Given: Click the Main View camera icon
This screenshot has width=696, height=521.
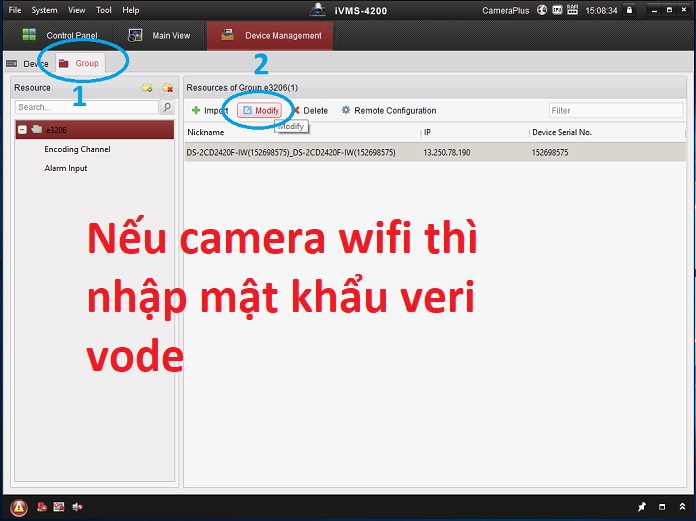Looking at the screenshot, I should click(135, 35).
